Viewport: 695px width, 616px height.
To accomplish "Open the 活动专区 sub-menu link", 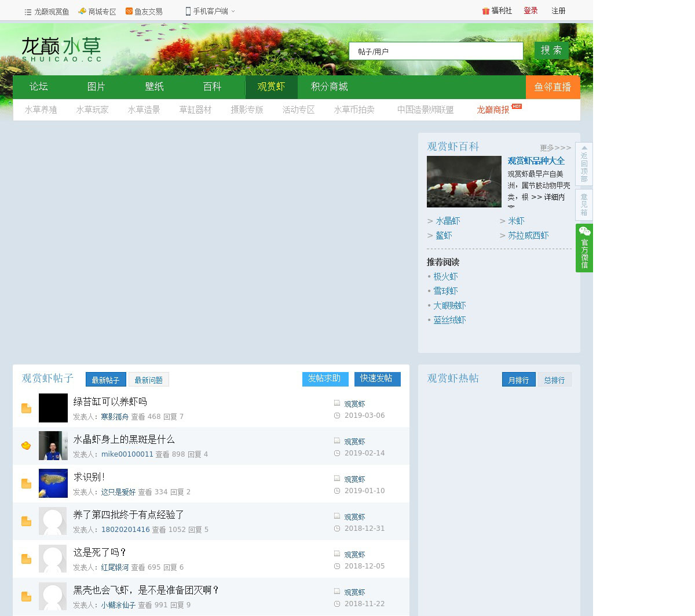I will point(298,110).
